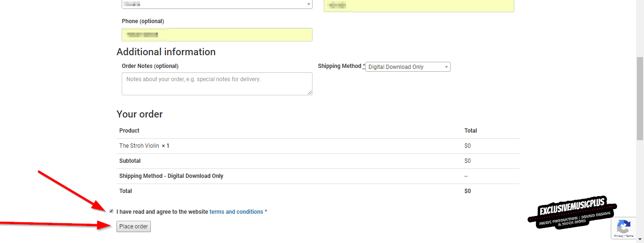The image size is (644, 243).
Task: Tick the terms and conditions agreement checkbox
Action: point(111,211)
